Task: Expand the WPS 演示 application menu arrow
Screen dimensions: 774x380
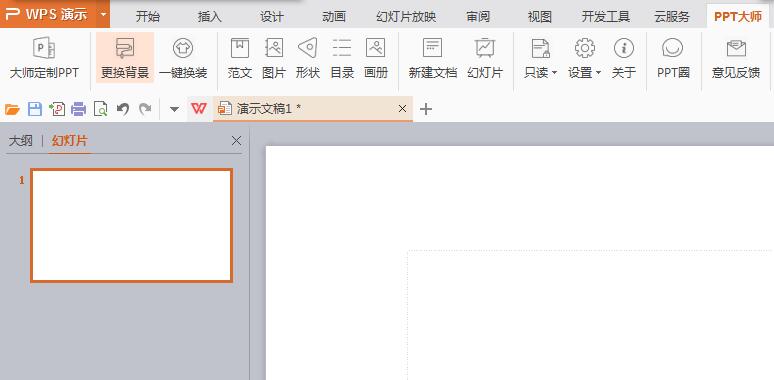Action: pos(103,14)
